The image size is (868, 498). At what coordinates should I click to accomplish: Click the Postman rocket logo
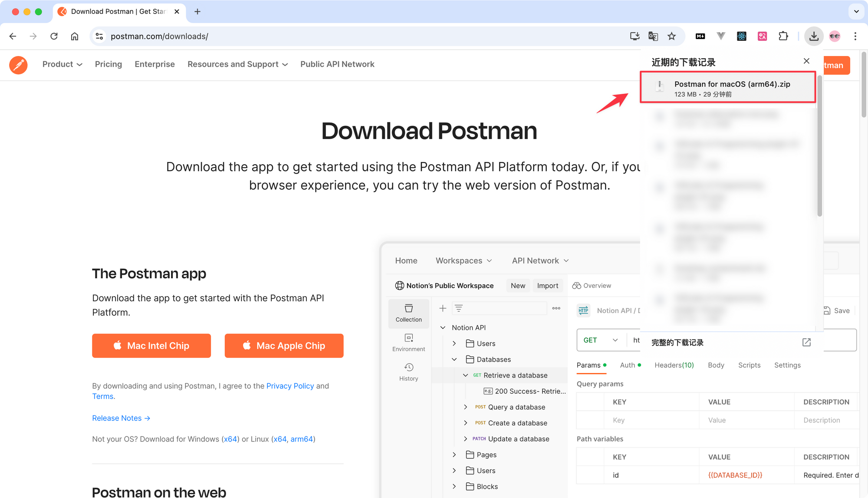[18, 65]
